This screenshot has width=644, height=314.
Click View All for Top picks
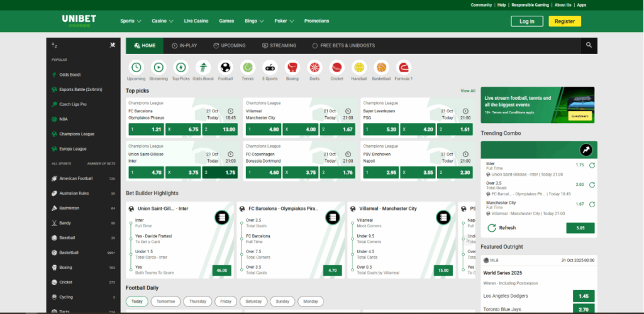coord(467,91)
